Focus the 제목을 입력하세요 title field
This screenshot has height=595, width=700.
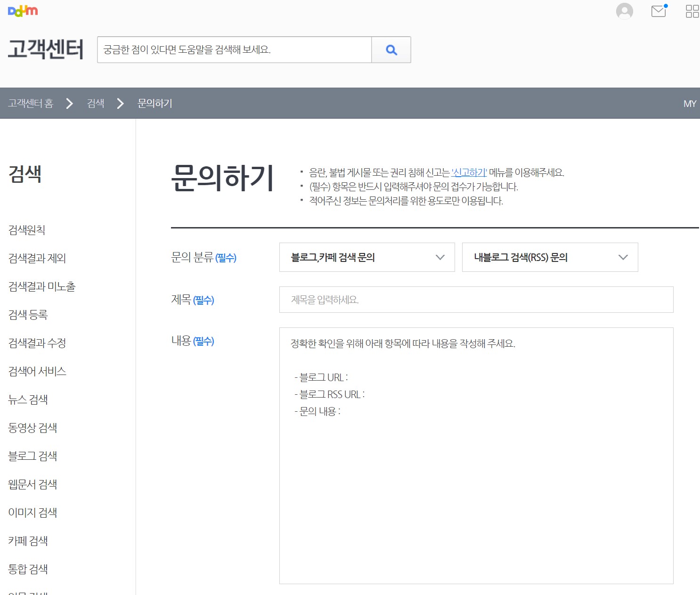[x=476, y=300]
